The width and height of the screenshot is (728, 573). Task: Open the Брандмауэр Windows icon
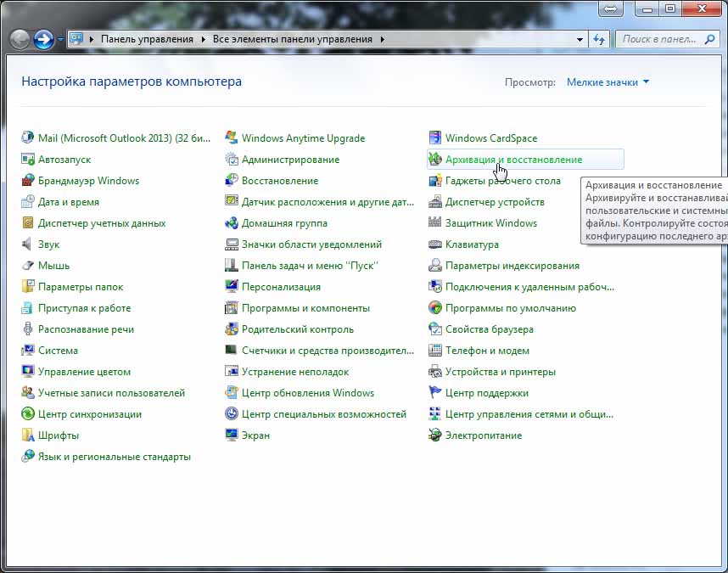[28, 180]
